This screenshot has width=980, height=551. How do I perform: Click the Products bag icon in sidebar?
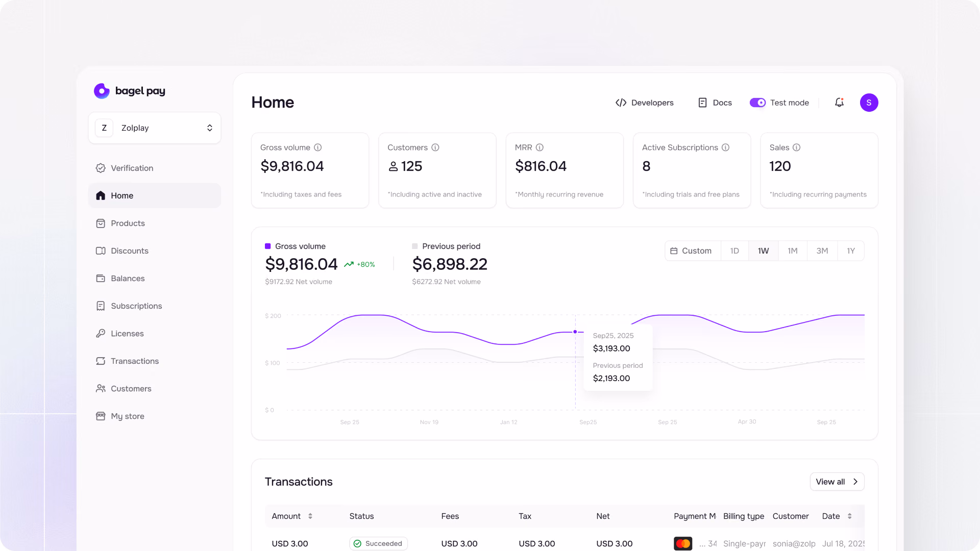[x=101, y=223]
